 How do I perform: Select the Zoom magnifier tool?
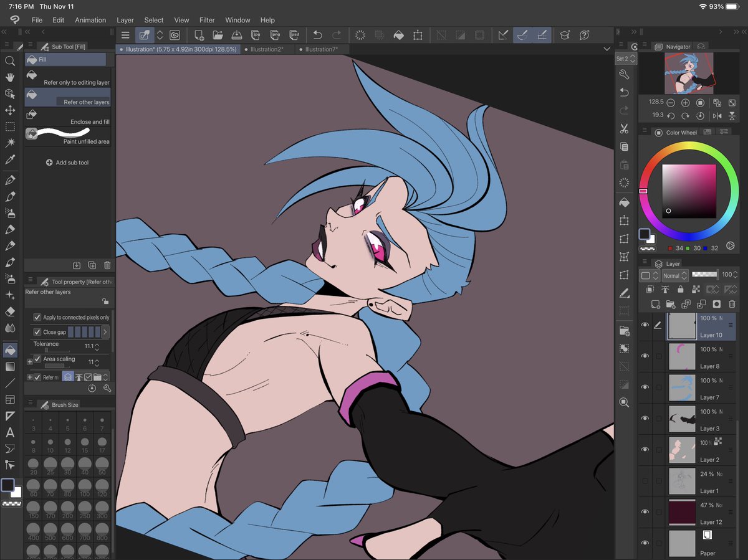[10, 61]
